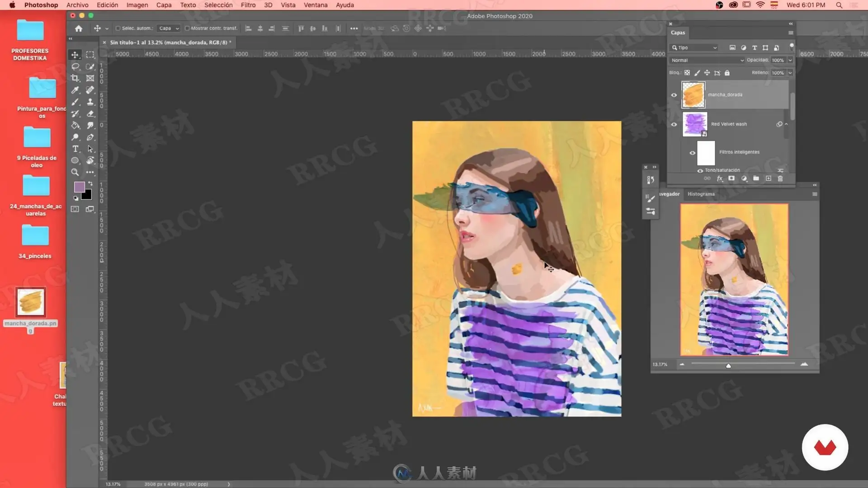Click the lock all layer icon
This screenshot has width=868, height=488.
point(727,73)
